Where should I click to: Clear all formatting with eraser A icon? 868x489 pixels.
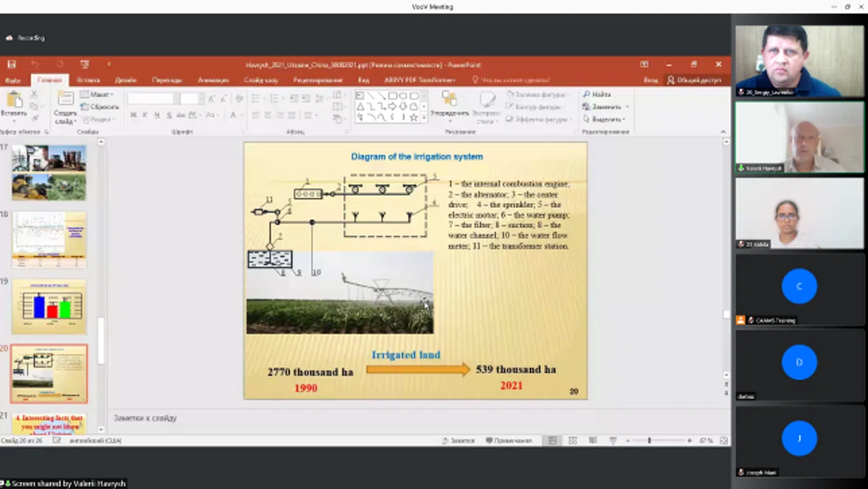pos(239,98)
